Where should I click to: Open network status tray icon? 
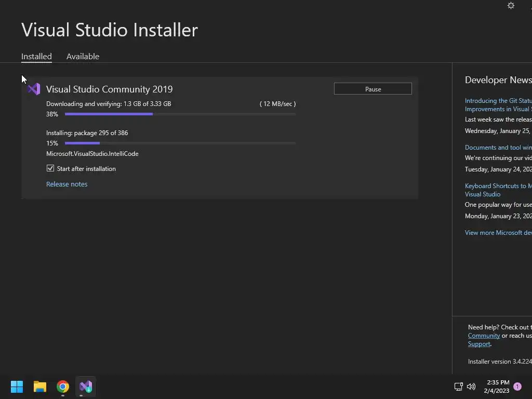click(458, 387)
